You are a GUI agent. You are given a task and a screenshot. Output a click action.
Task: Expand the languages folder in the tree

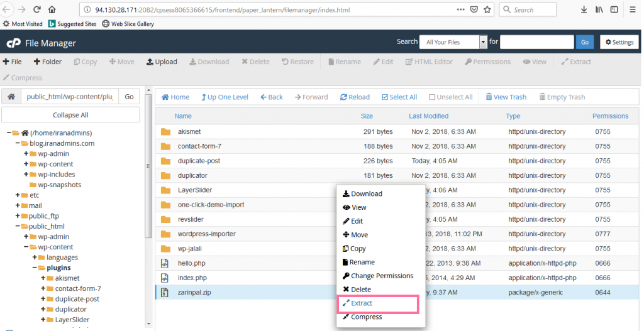pos(35,257)
